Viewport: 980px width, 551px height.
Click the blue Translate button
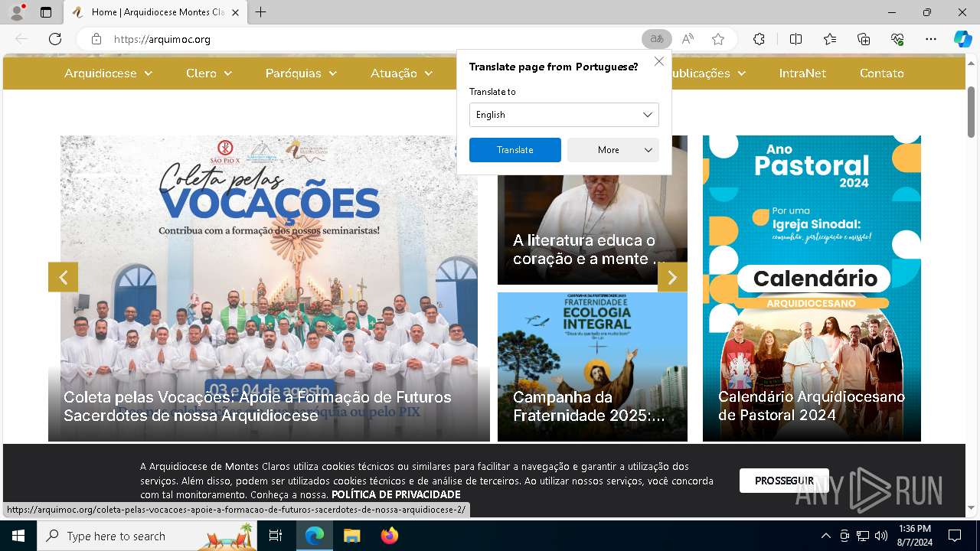(515, 150)
